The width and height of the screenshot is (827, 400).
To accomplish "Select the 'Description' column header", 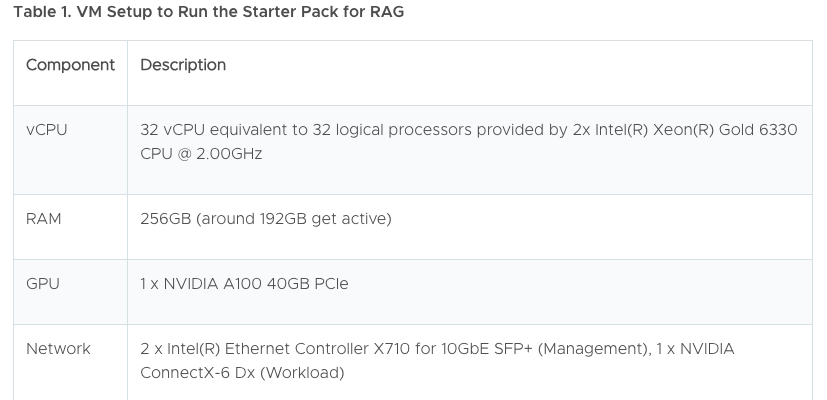I will point(183,65).
